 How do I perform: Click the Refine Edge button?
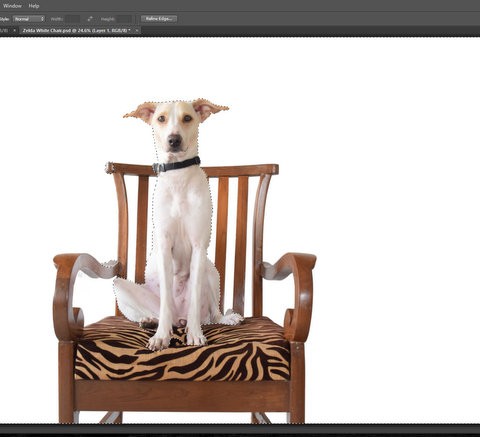coord(159,19)
